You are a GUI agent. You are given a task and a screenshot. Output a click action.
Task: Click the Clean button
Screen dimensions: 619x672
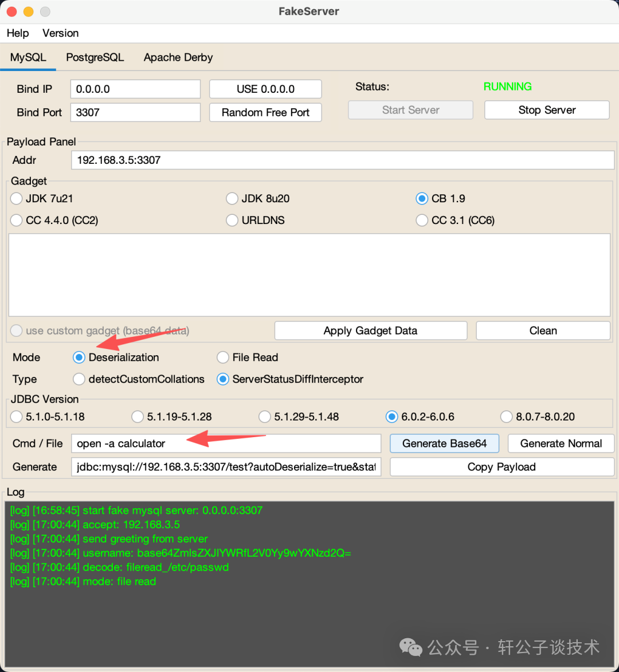[x=543, y=331]
